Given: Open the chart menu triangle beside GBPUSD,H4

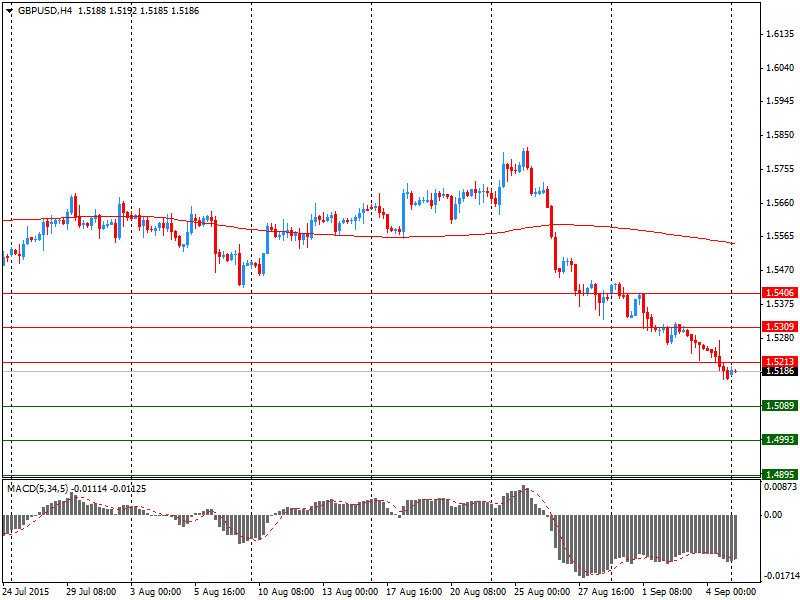Looking at the screenshot, I should pyautogui.click(x=10, y=11).
